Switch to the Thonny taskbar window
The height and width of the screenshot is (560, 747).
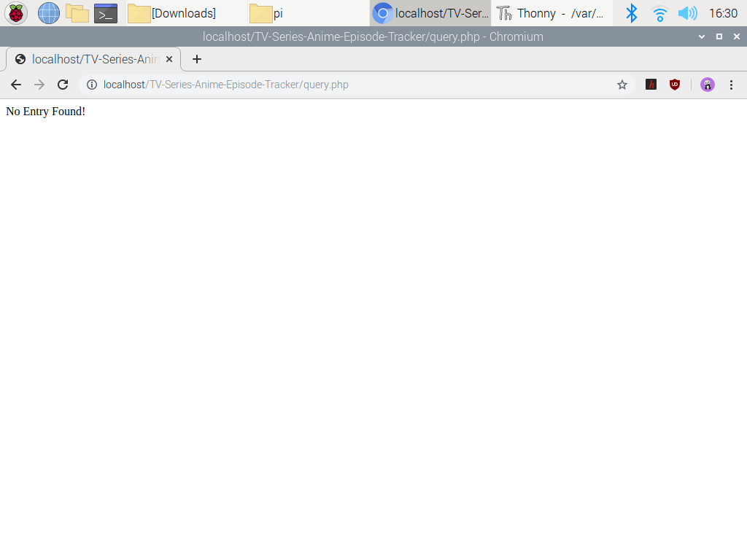point(551,13)
